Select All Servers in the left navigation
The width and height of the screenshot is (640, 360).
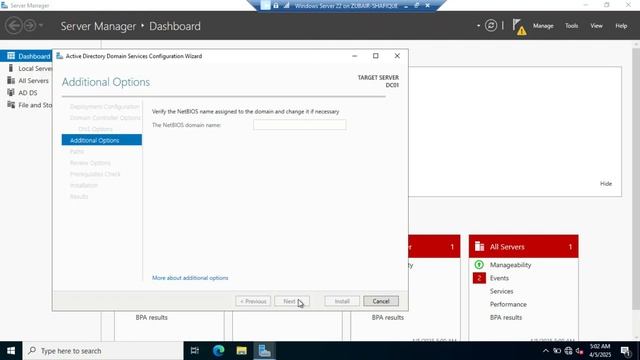[26, 80]
